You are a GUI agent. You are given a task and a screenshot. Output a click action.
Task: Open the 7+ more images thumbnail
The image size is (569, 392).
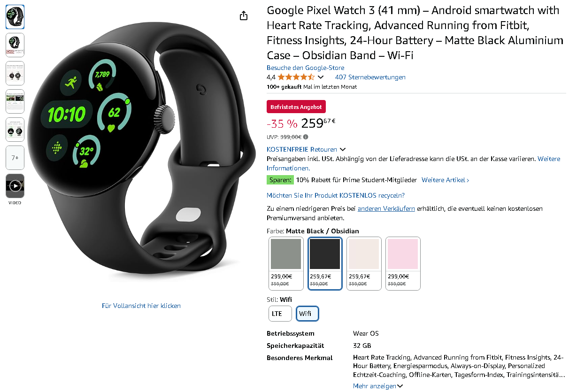tap(15, 158)
